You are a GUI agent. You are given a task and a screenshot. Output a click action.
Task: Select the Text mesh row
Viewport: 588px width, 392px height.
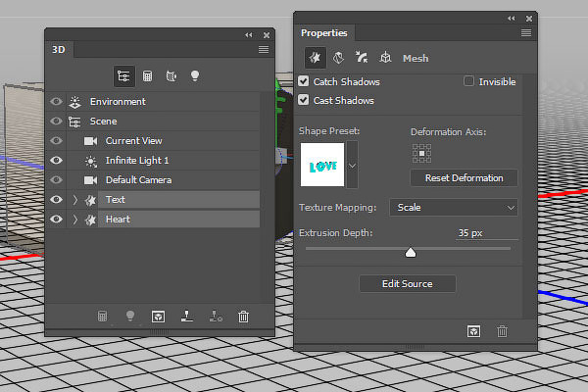pyautogui.click(x=154, y=200)
